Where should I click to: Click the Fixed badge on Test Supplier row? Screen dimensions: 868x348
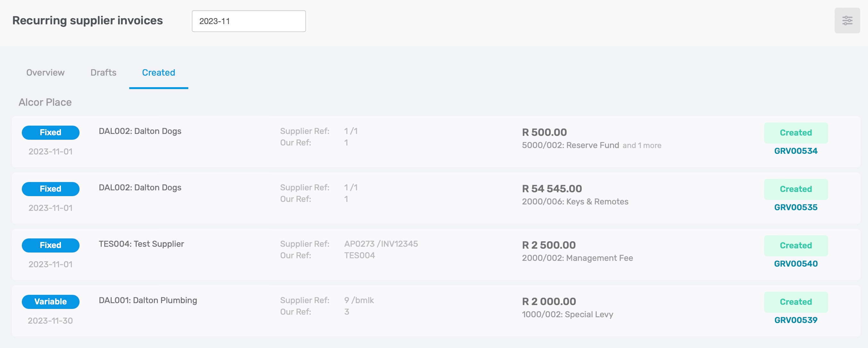tap(51, 245)
